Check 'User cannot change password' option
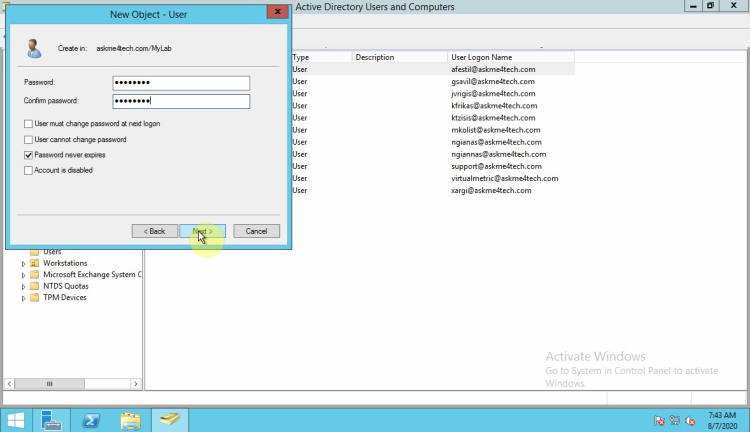The height and width of the screenshot is (432, 750). point(28,140)
